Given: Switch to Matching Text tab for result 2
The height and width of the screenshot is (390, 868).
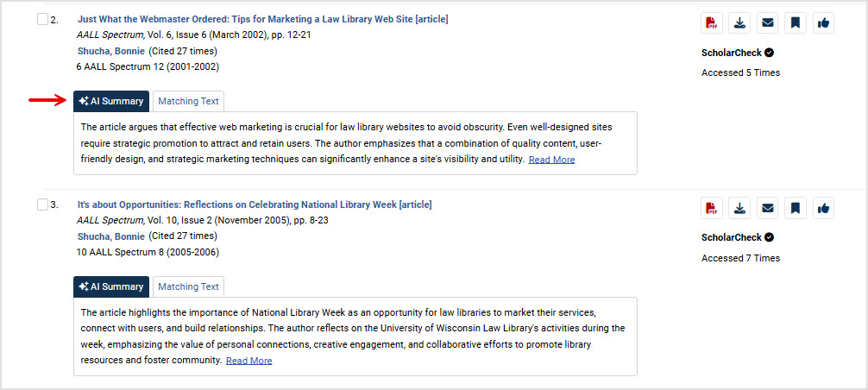Looking at the screenshot, I should tap(188, 101).
